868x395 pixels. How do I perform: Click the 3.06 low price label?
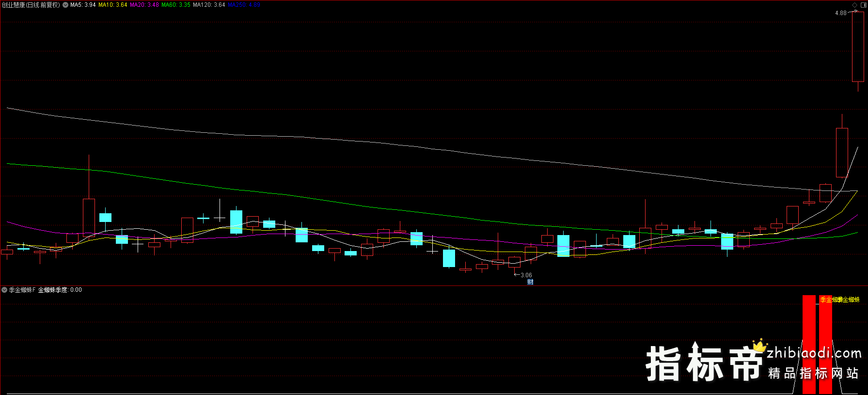coord(526,275)
